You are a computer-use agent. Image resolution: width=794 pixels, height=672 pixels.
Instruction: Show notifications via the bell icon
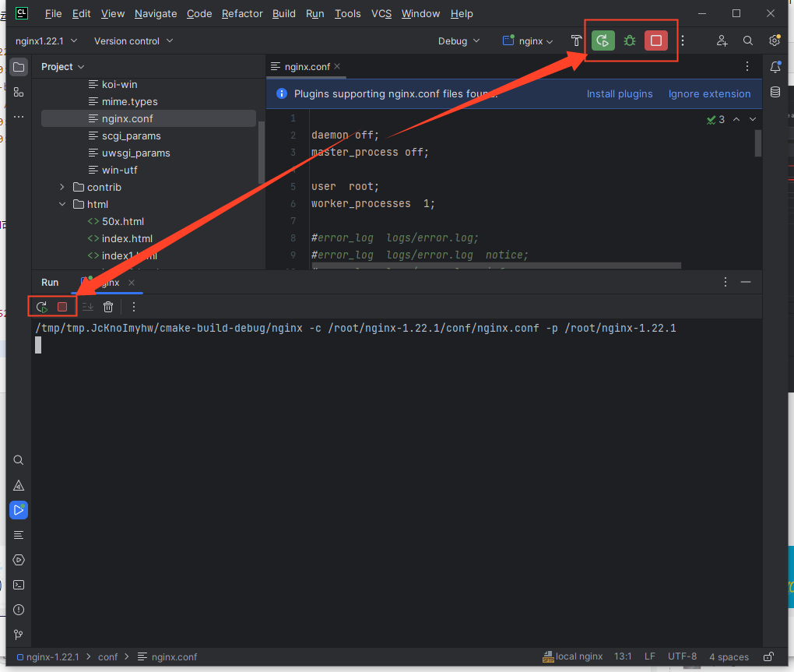click(x=775, y=67)
